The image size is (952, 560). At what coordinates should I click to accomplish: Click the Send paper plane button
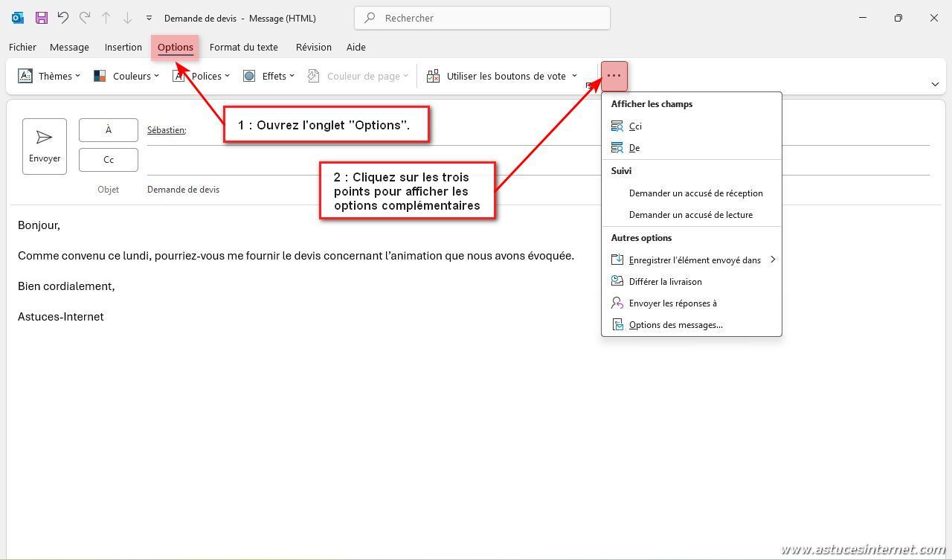click(x=45, y=146)
